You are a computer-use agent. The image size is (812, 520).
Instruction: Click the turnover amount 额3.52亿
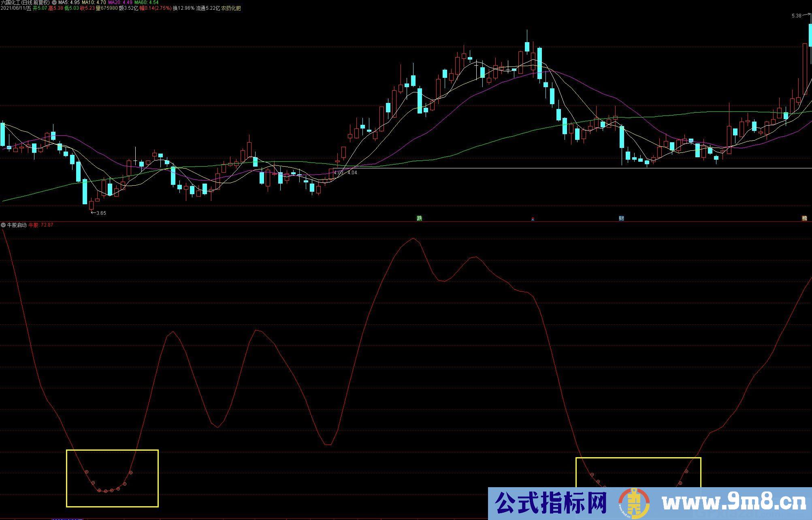pos(128,8)
